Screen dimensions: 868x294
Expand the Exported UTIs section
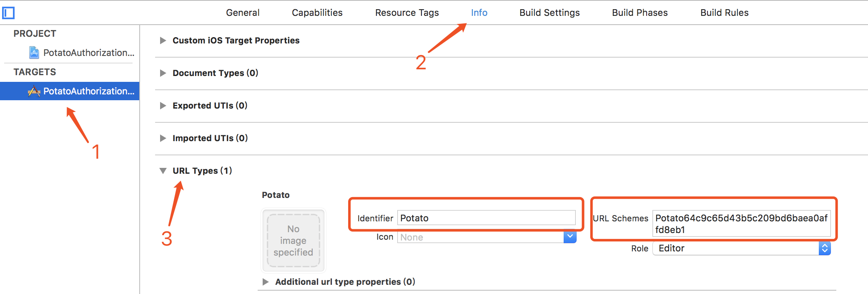coord(163,106)
